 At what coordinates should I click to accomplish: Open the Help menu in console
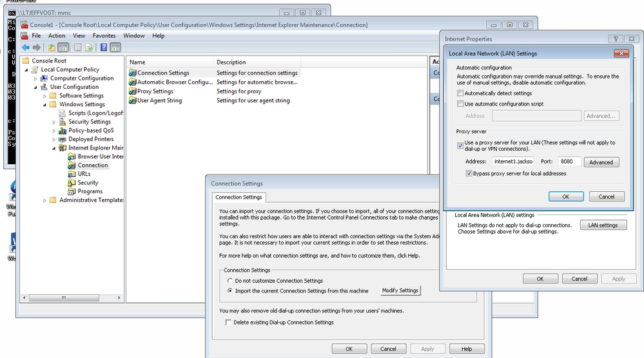pos(158,35)
